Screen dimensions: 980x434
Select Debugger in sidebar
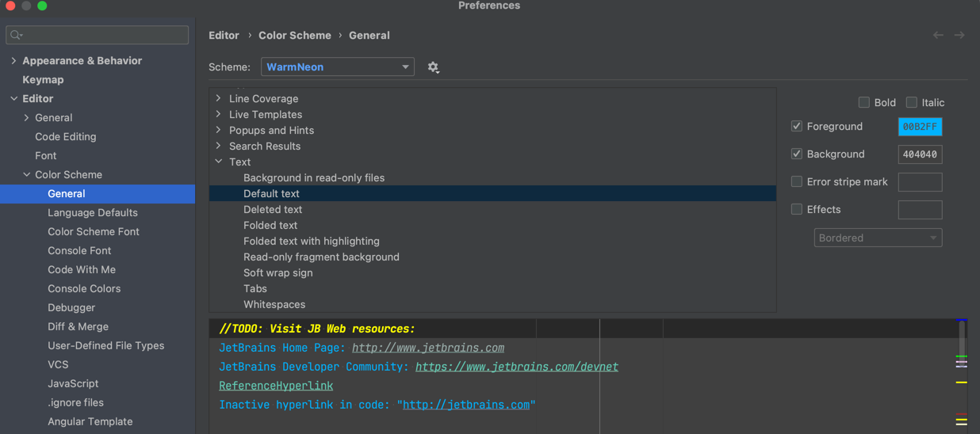coord(71,307)
